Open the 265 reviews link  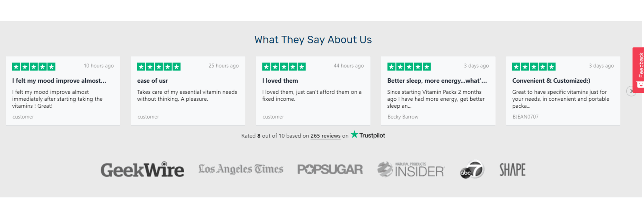coord(325,136)
